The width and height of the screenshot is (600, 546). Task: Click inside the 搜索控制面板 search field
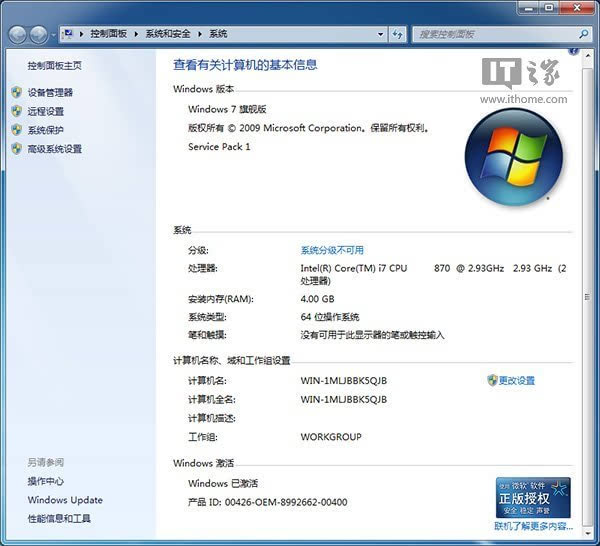(x=490, y=34)
